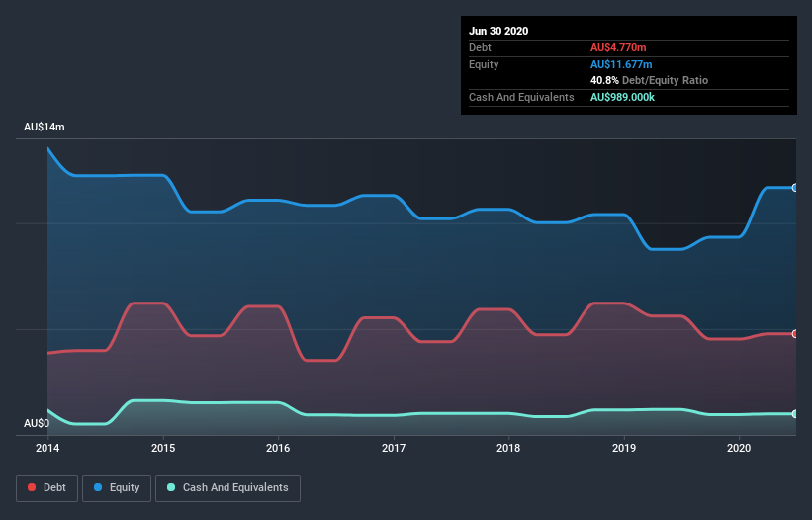The image size is (812, 520).
Task: Click the 2020 x-axis label
Action: coord(739,448)
